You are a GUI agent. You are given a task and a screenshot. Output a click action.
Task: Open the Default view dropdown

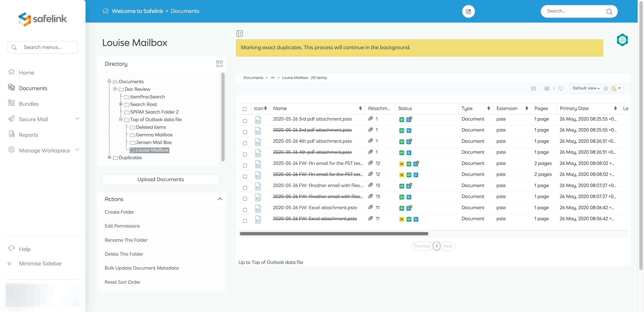[586, 88]
